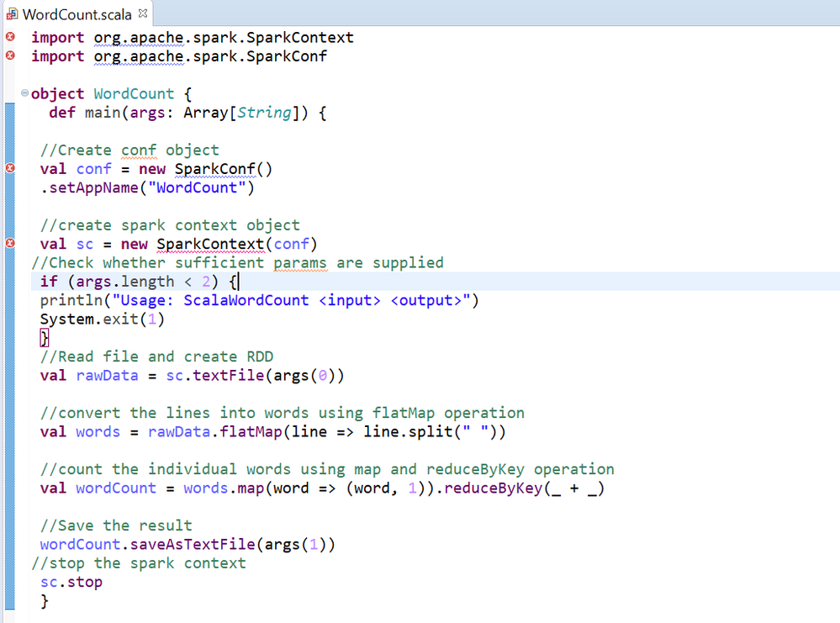Click the SparkContext class name in the first import
Screen dimensions: 840x623
click(x=300, y=38)
